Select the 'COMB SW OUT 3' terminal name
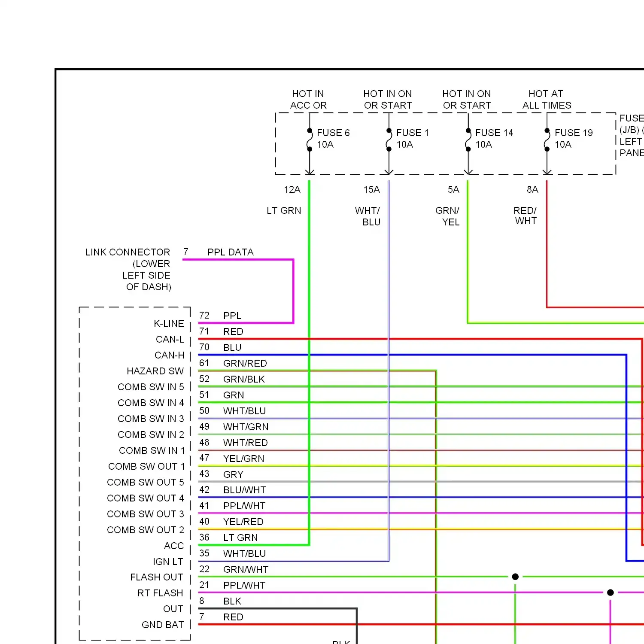The height and width of the screenshot is (644, 644). click(146, 514)
